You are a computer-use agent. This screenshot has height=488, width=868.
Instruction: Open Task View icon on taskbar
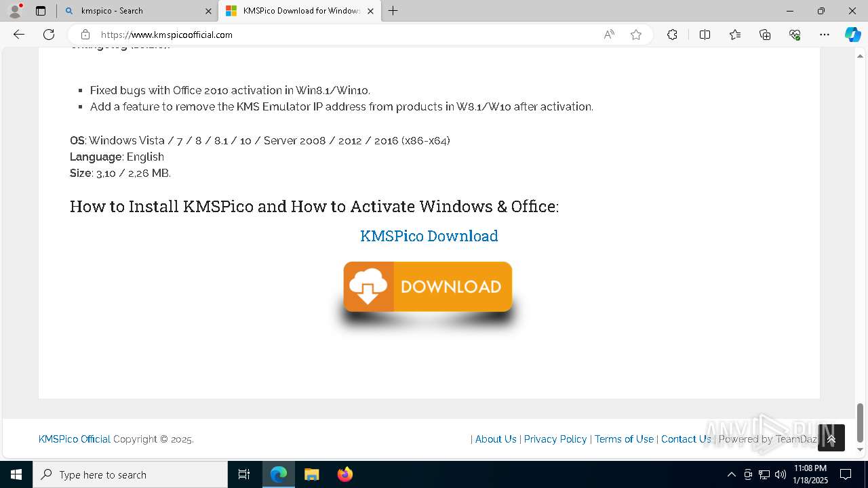click(x=244, y=474)
